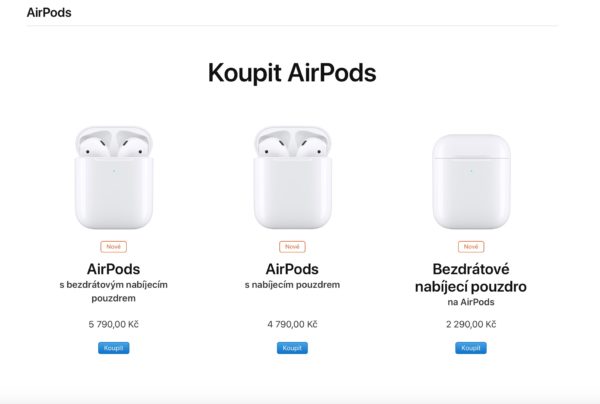Open the Bezdrátové nabíjecí pouzdro title
600x404 pixels.
[x=470, y=277]
